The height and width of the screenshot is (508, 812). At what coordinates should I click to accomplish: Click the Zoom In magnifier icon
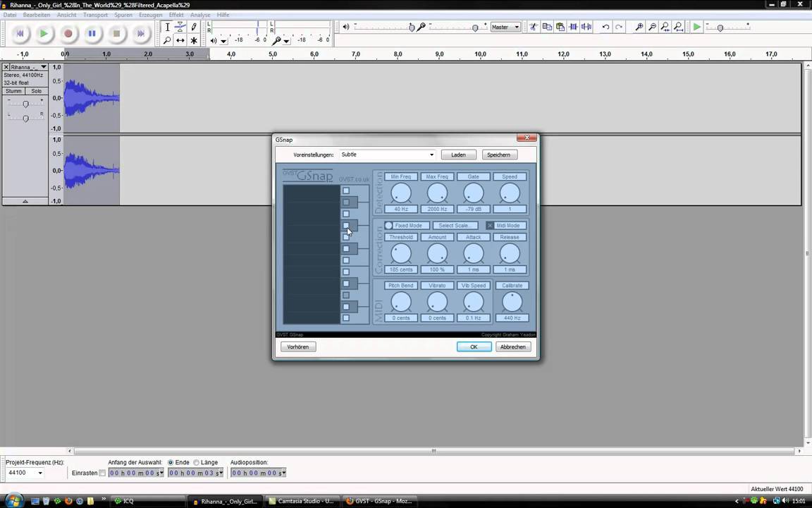coord(639,27)
